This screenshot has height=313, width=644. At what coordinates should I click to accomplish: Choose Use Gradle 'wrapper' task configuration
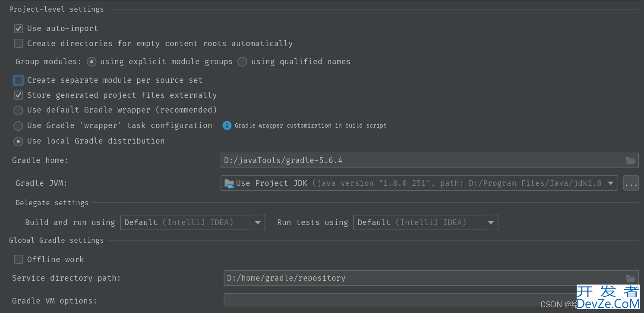18,126
